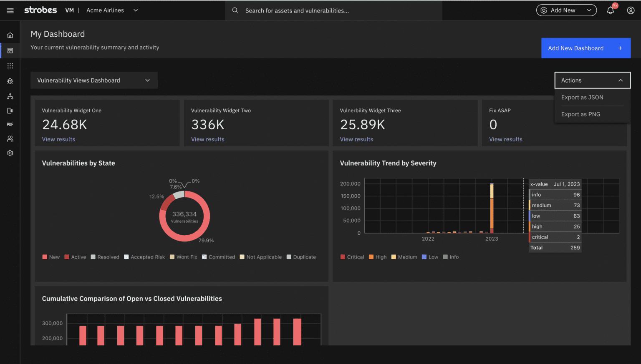Open the apps grid icon in sidebar

10,65
